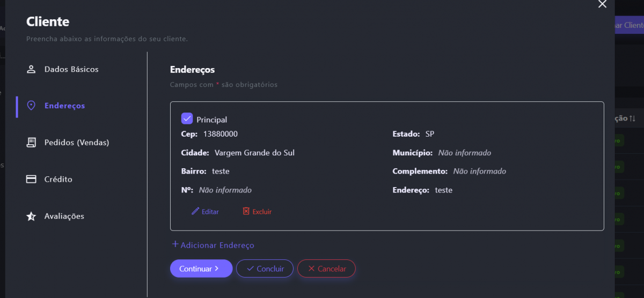Click the person icon beside Dados Básicos
This screenshot has width=644, height=298.
(x=31, y=69)
